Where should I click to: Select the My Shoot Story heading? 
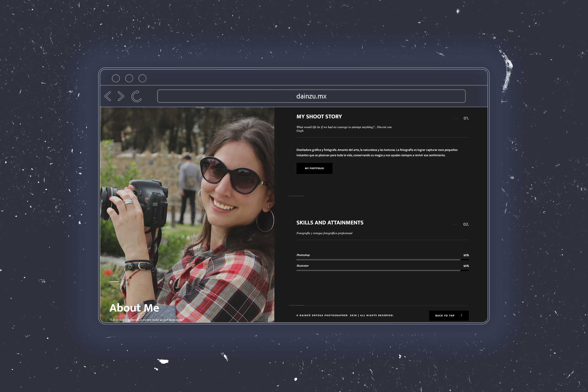pos(319,117)
